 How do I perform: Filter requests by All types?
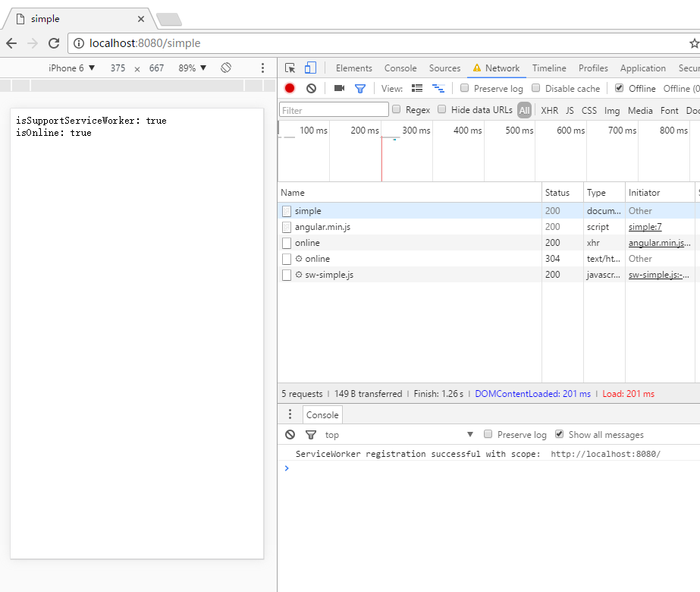tap(525, 110)
